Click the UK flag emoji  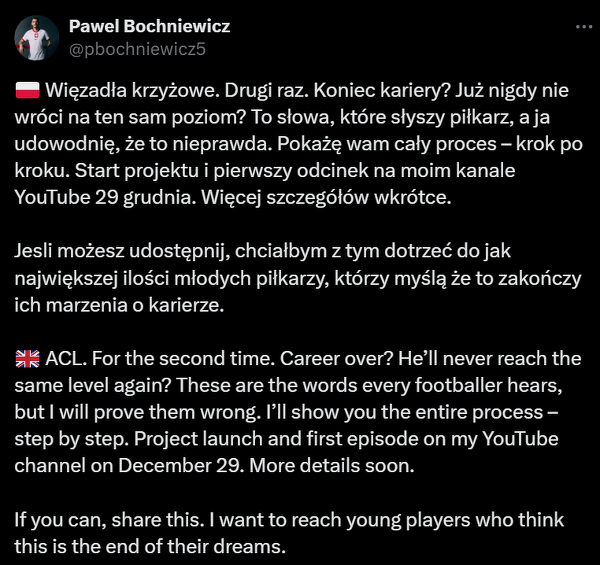point(28,359)
